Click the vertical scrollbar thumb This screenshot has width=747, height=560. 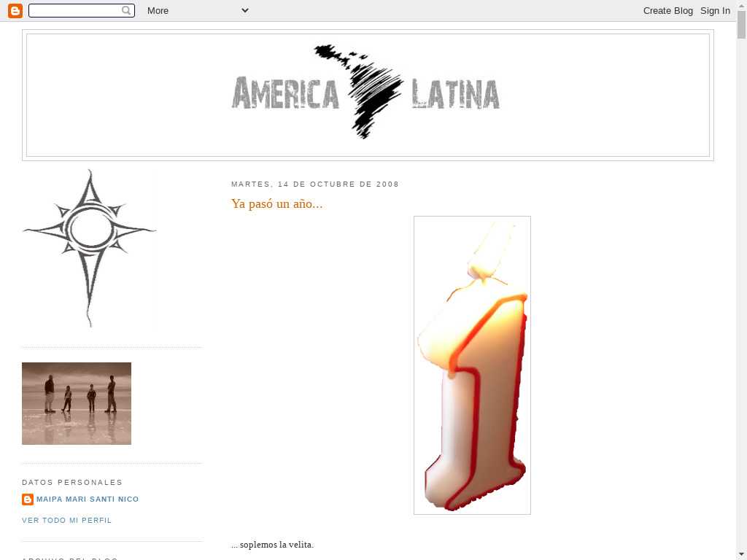click(741, 26)
